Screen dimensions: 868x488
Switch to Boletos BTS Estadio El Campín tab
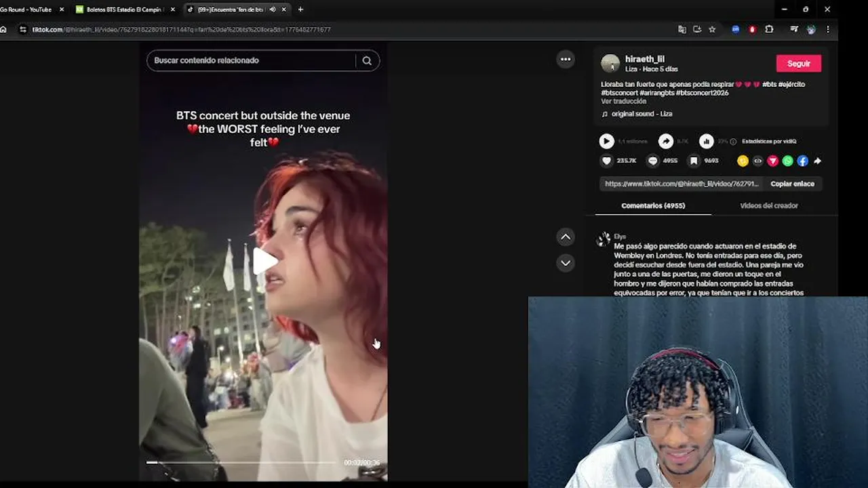click(125, 9)
